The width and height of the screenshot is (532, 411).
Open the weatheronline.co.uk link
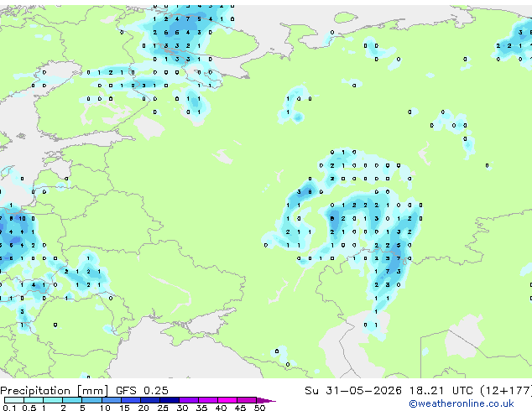click(x=462, y=403)
